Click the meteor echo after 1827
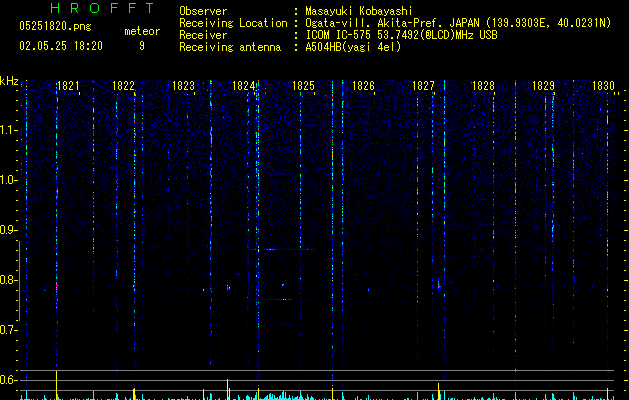629x400 pixels. (x=439, y=286)
